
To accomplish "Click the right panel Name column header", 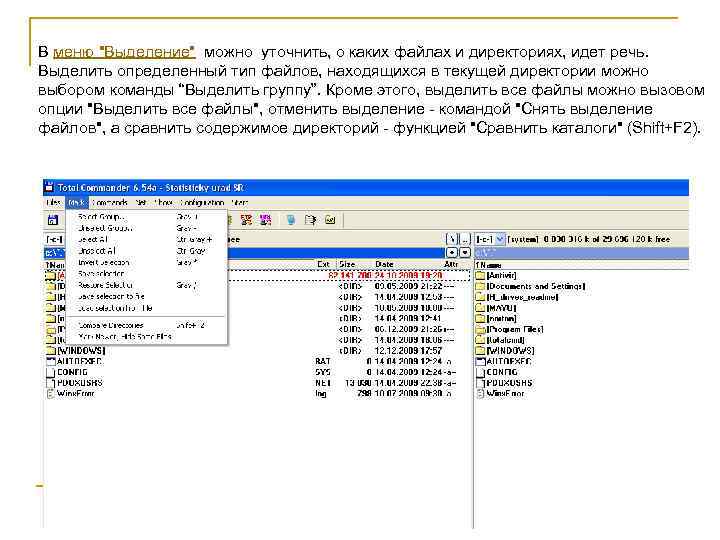I will (488, 265).
